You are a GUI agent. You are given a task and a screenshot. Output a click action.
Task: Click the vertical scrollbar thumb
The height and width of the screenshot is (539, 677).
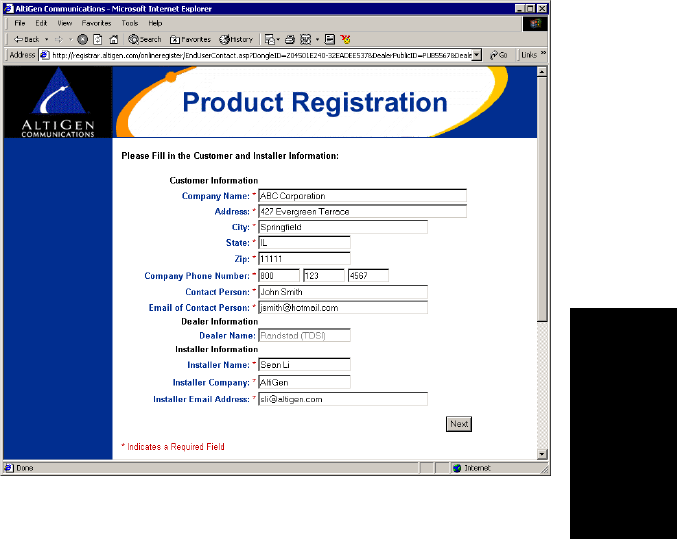(x=542, y=199)
